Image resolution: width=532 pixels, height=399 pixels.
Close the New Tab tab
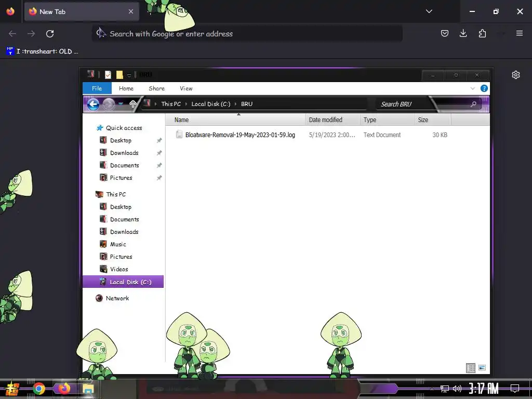point(131,11)
